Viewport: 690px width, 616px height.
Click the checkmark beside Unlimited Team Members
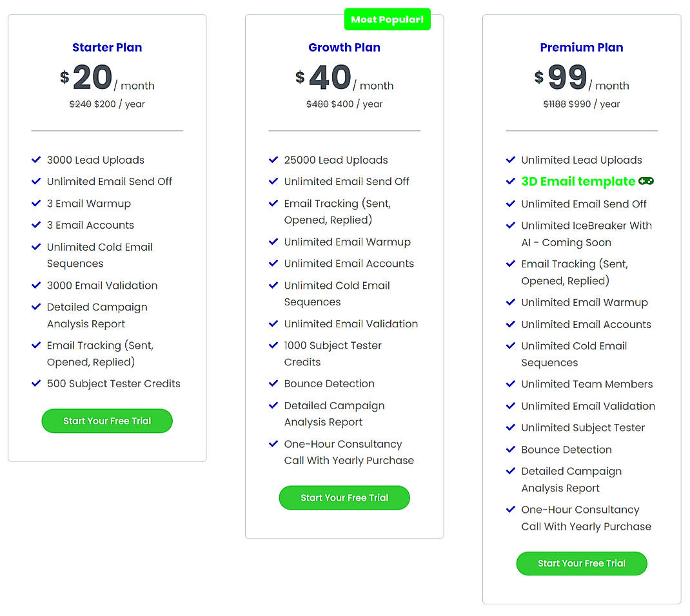(x=510, y=384)
